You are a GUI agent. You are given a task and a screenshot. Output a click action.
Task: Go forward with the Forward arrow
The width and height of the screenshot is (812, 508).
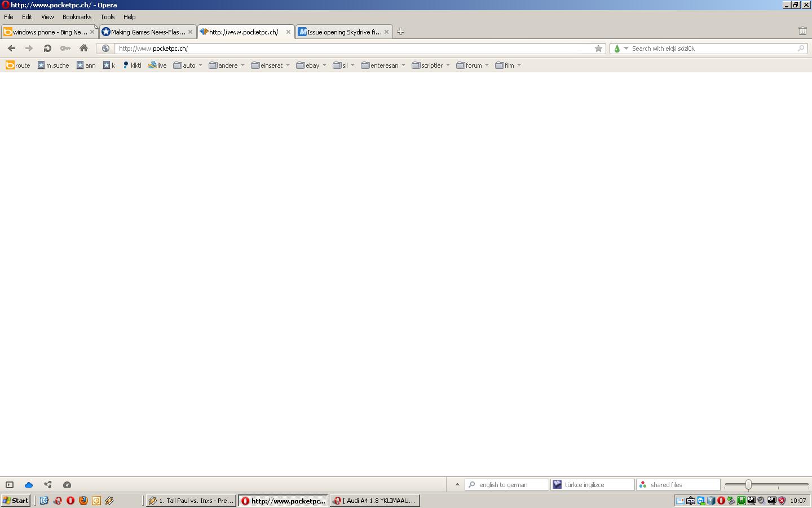coord(29,49)
